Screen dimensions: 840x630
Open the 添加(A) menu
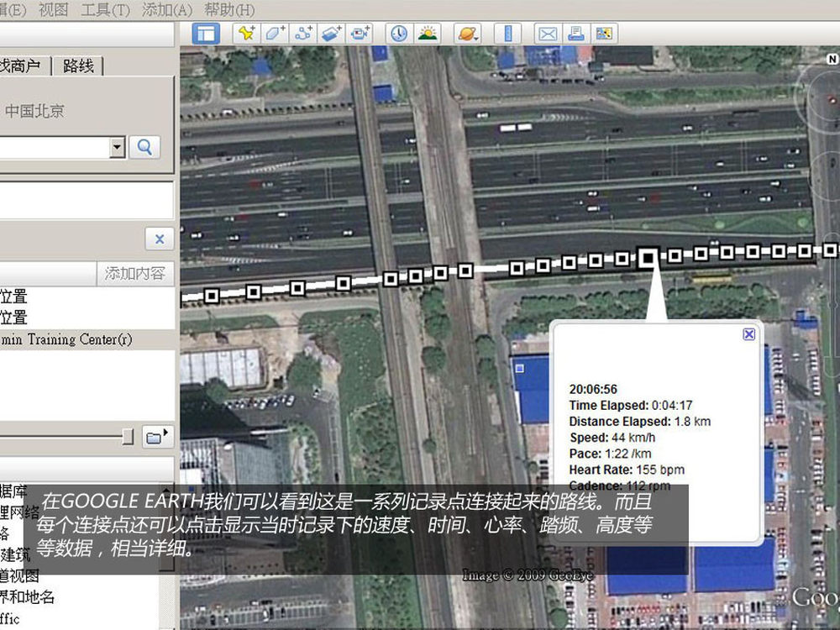166,9
